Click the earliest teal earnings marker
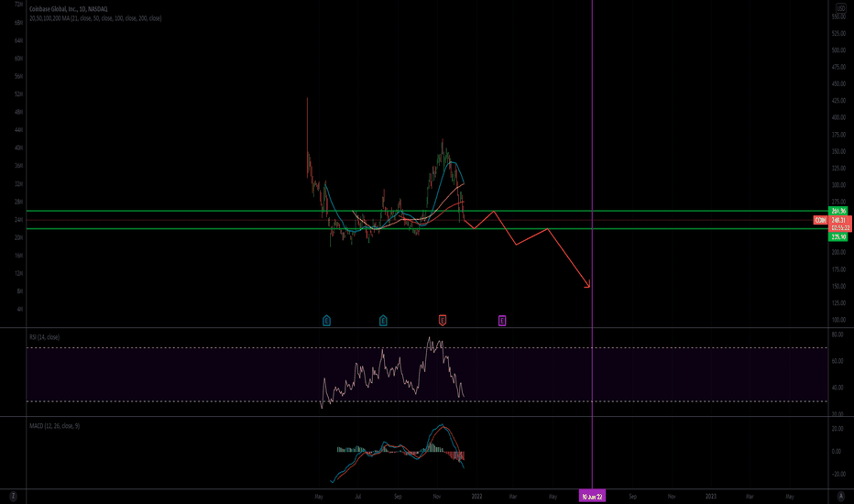Image resolution: width=854 pixels, height=504 pixels. 327,321
